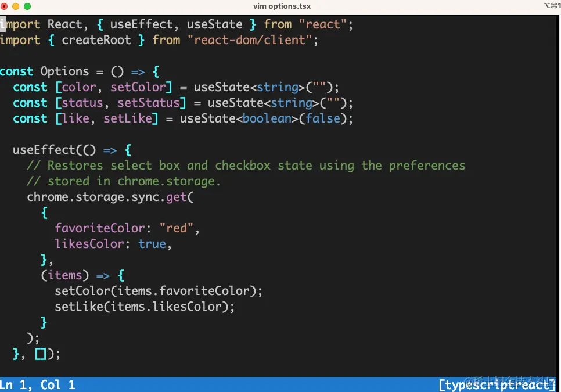Click '[typescriptreact]' filetype indicator
This screenshot has width=561, height=392.
497,385
